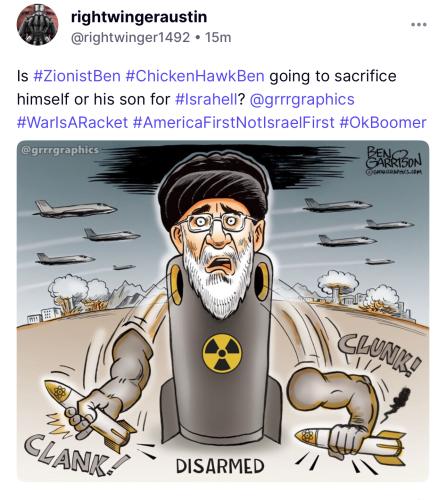This screenshot has width=446, height=500.
Task: Open the three-dot post options menu
Action: [419, 25]
